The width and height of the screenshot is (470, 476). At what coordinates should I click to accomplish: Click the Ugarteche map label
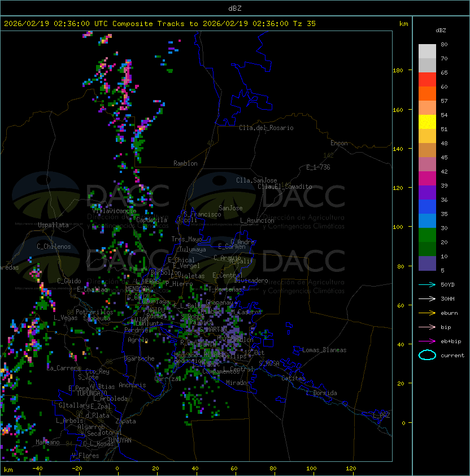pos(140,358)
